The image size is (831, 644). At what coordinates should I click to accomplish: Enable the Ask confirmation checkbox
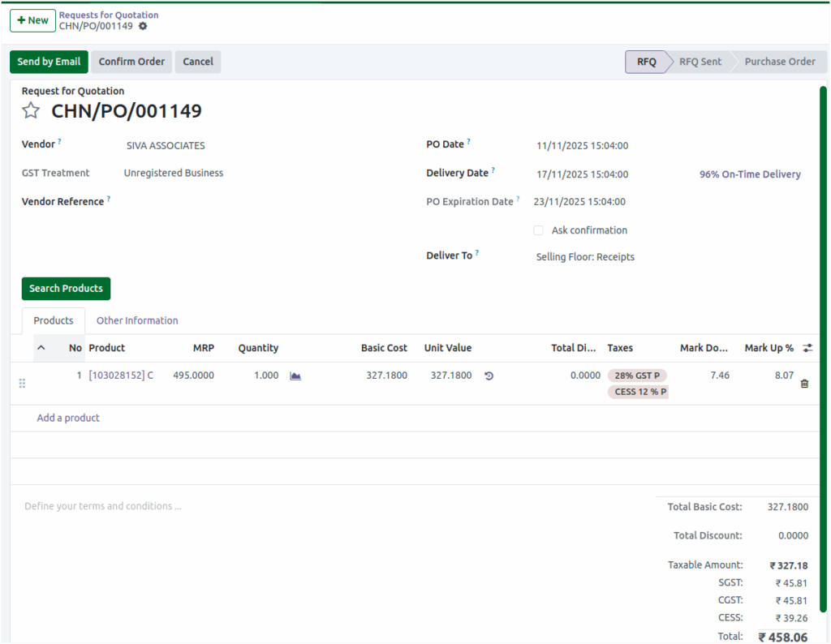538,230
